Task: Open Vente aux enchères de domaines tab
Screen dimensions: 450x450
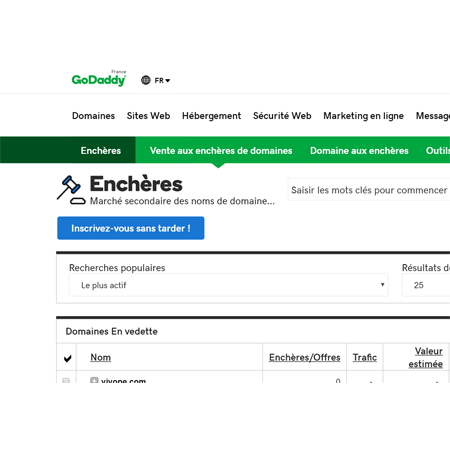Action: click(221, 150)
